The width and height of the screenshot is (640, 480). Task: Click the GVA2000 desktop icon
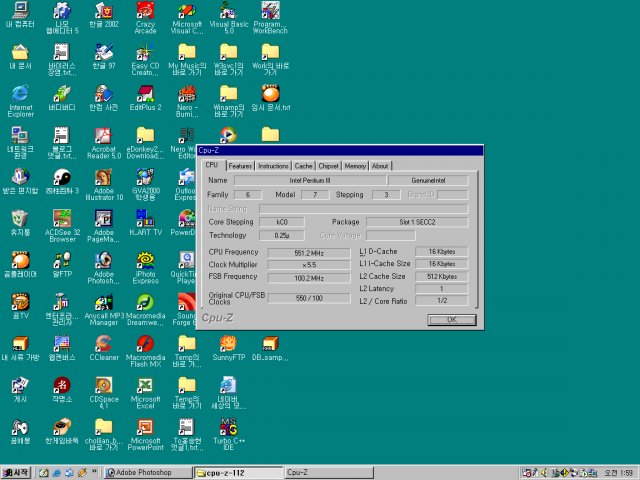(145, 185)
